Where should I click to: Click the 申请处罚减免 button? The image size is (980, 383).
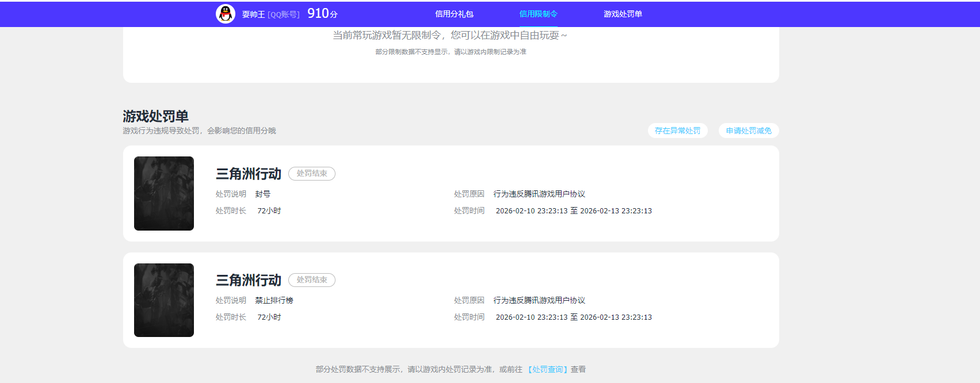749,131
